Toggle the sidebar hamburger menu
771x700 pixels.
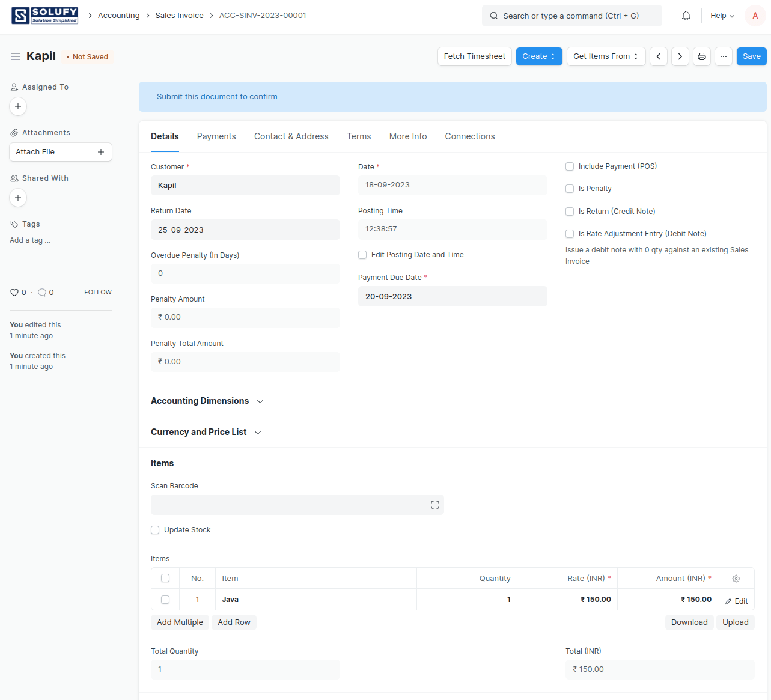tap(16, 56)
